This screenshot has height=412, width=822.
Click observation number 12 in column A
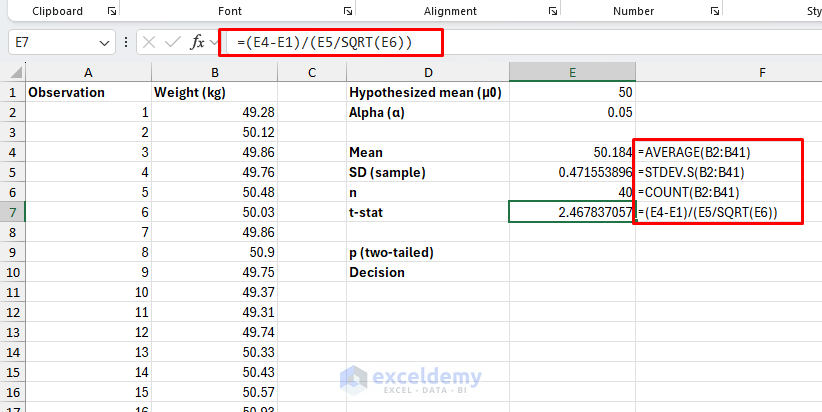click(88, 332)
